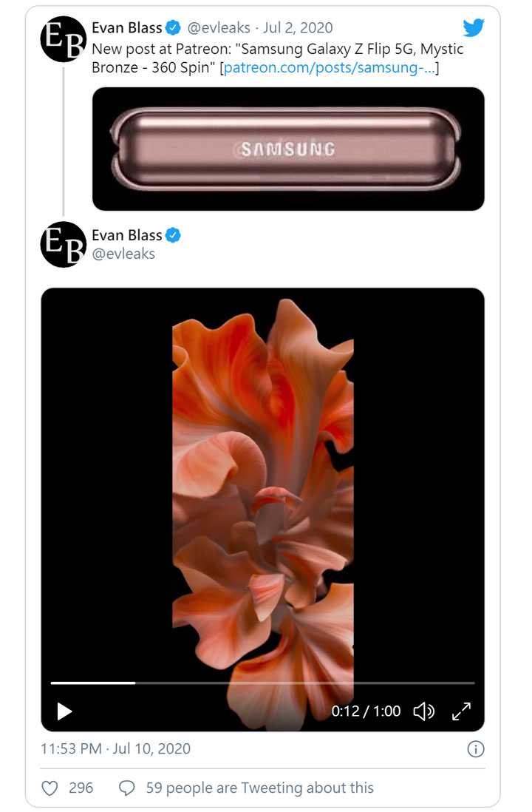Click the Evan Blass name in second tweet

(127, 235)
